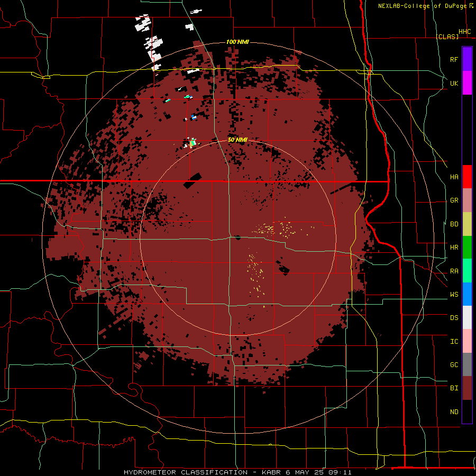Click the "[CLAS]" units label

[x=447, y=36]
